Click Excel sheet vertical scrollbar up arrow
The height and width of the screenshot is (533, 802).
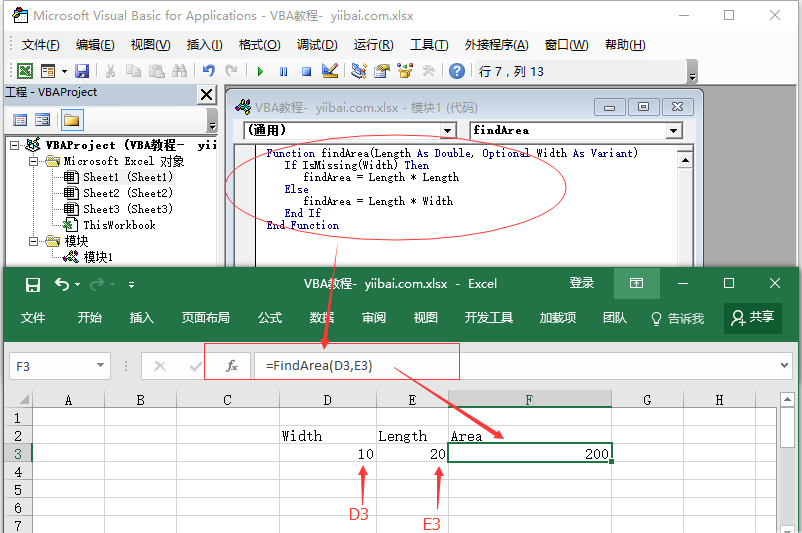click(x=788, y=399)
